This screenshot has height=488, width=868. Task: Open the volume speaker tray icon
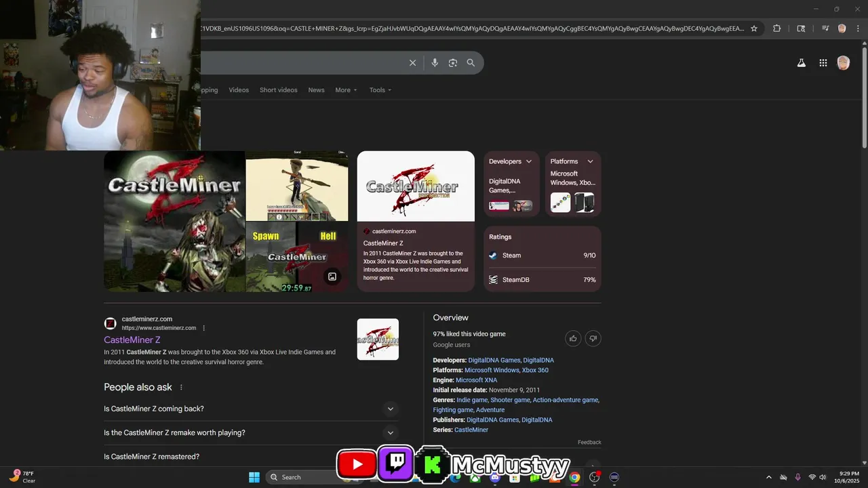click(x=823, y=477)
